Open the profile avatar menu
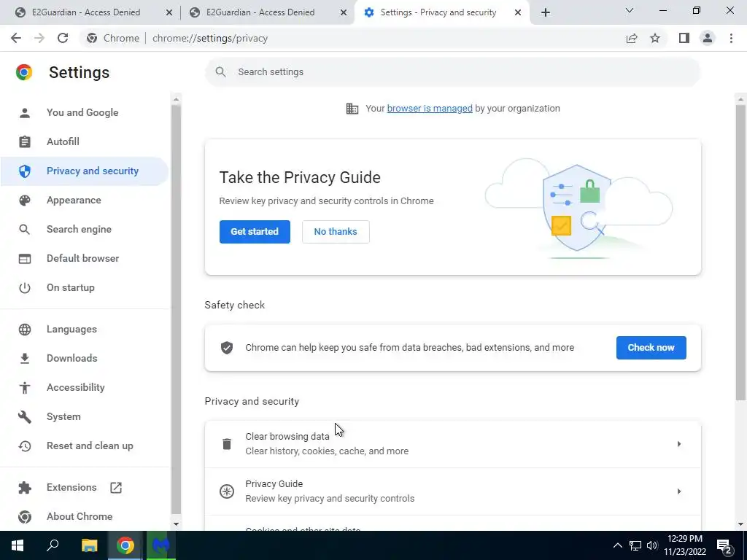 [x=708, y=38]
